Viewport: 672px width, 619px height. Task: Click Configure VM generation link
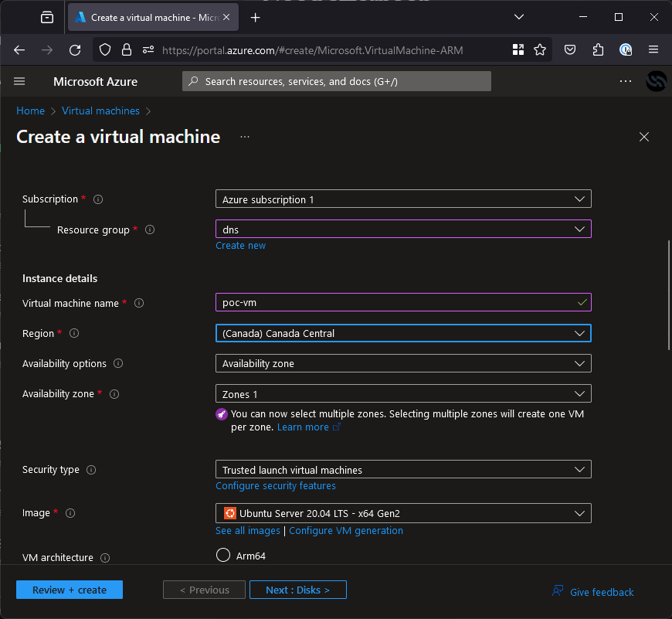pos(346,531)
